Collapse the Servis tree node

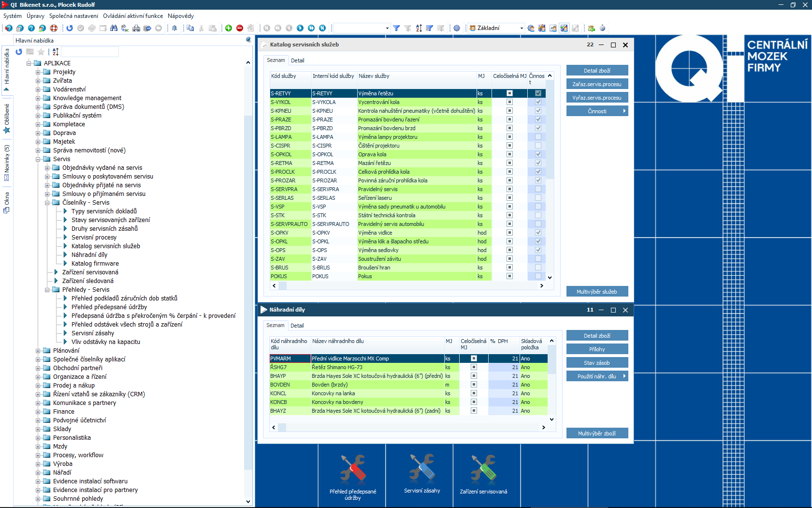point(38,159)
